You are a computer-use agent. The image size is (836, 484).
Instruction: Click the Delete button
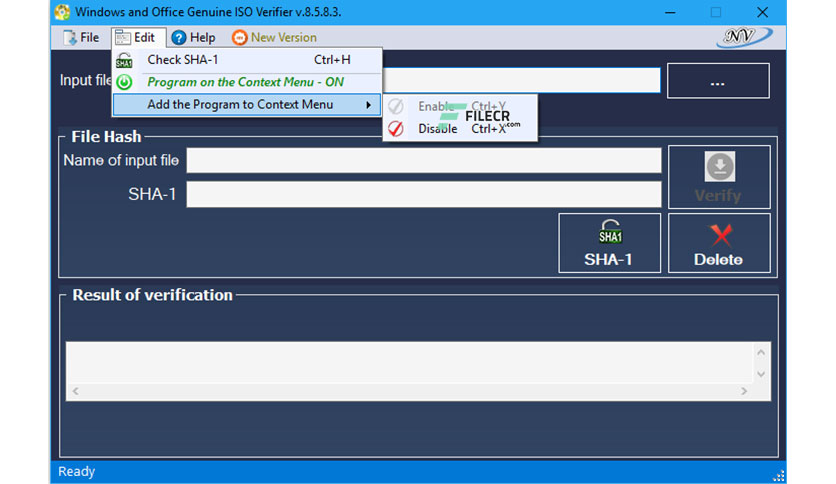tap(719, 243)
